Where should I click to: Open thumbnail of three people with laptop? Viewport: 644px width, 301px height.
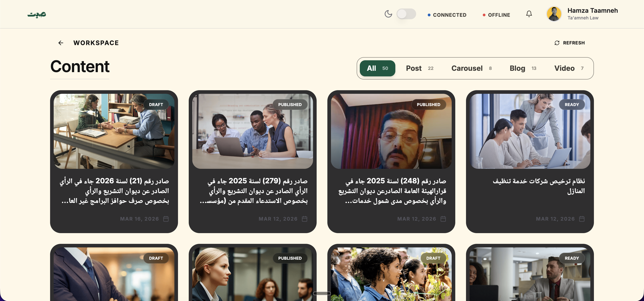pos(252,131)
